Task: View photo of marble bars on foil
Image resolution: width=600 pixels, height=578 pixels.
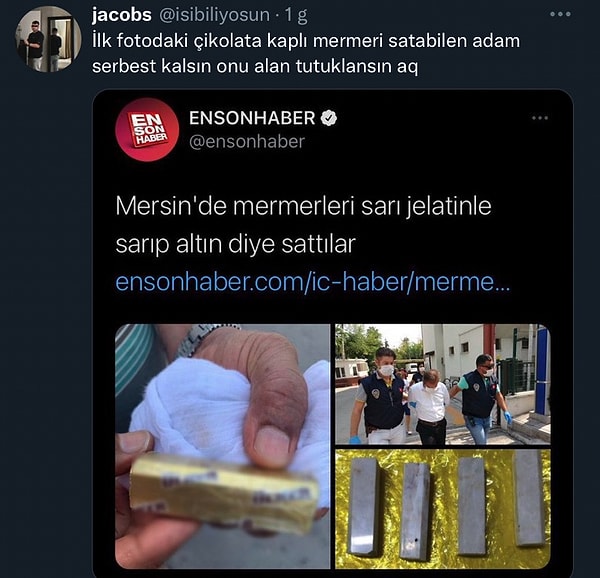Action: (443, 509)
